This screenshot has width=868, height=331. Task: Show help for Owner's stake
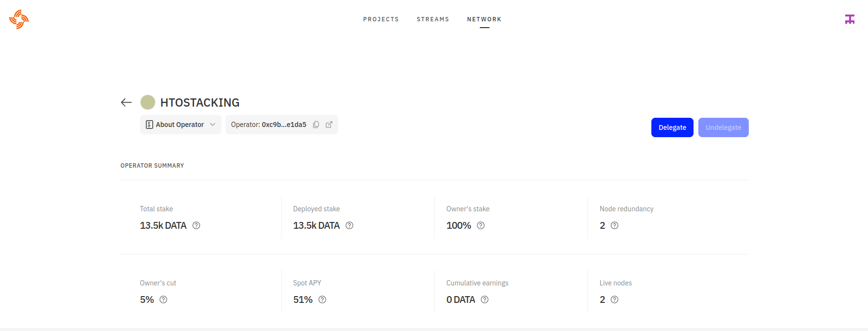click(481, 225)
